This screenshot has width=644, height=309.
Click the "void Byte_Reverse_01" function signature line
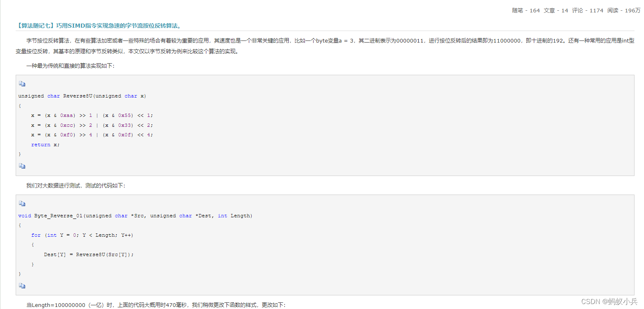click(135, 216)
